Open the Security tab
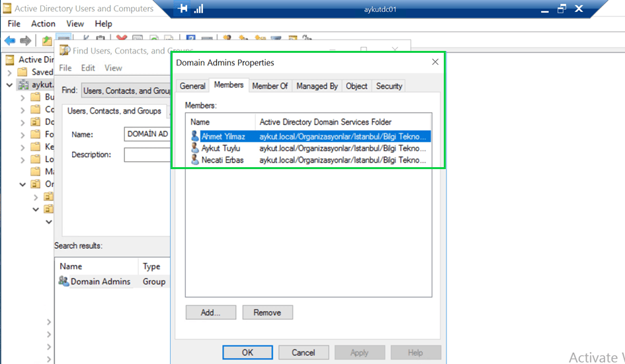Screen dimensions: 625x364 click(x=389, y=86)
